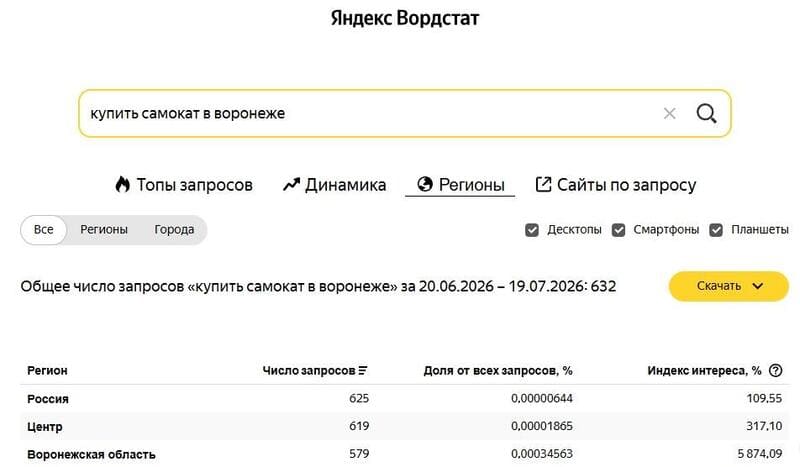Click the Центр region row
The height and width of the screenshot is (467, 800).
pos(405,426)
